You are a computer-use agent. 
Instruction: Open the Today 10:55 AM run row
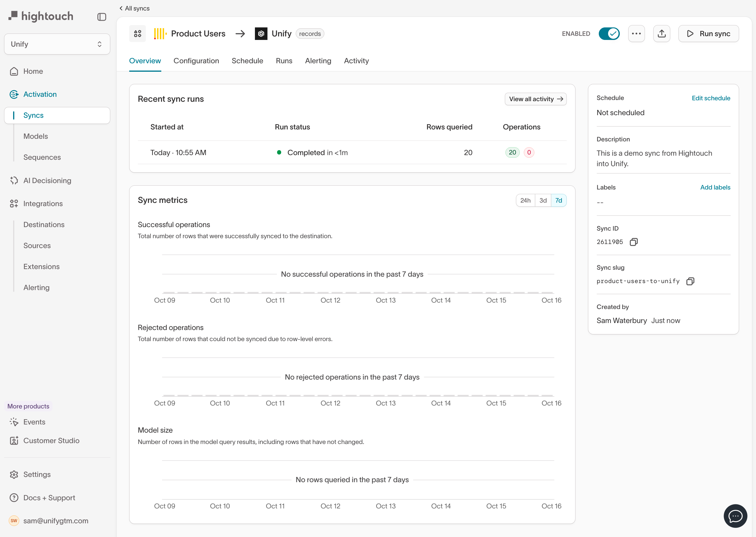point(178,152)
